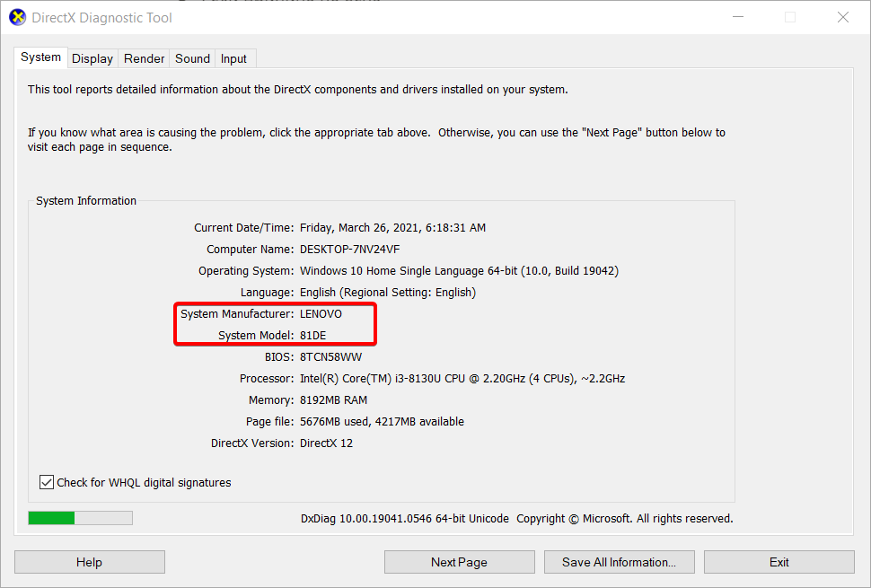Click the Copyright Microsoft notice text
This screenshot has height=588, width=871.
pos(625,518)
